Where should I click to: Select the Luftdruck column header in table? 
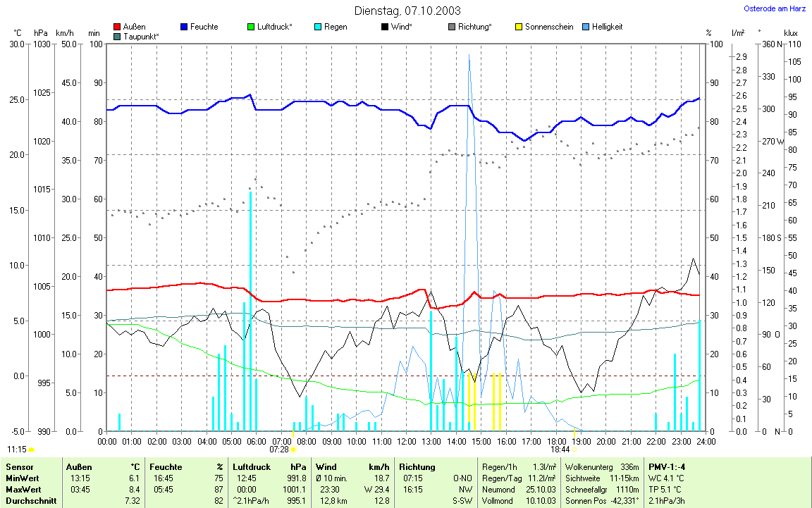pyautogui.click(x=252, y=466)
